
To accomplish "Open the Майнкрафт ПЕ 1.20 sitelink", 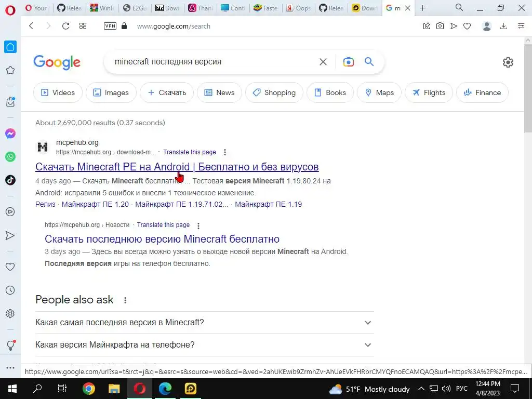I will (x=96, y=204).
